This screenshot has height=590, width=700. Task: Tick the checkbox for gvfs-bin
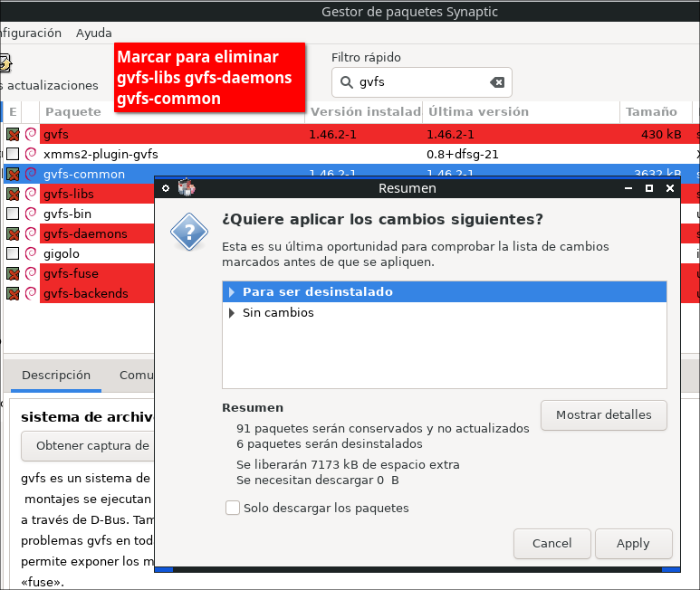(x=13, y=214)
